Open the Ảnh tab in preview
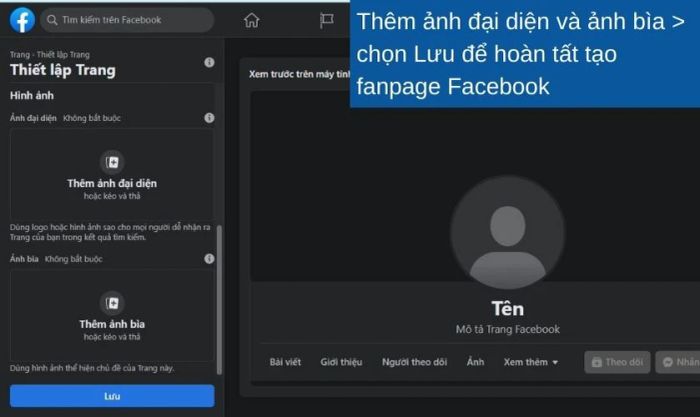 [475, 362]
